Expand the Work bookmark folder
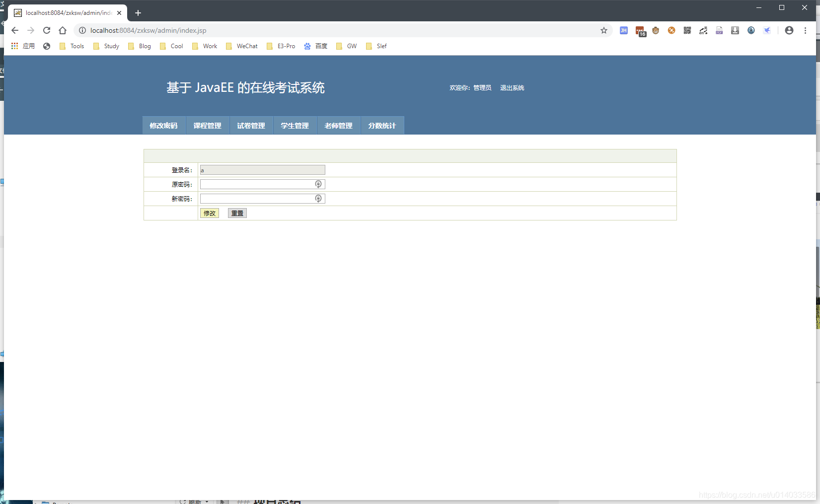Screen dimensions: 820x504 click(205, 46)
